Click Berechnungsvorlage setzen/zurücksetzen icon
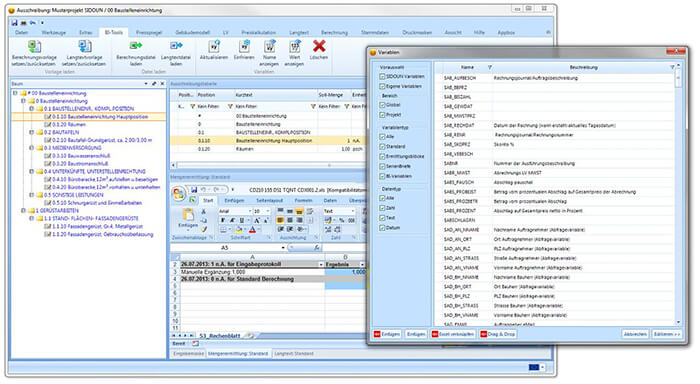This screenshot has width=700, height=384. click(34, 46)
